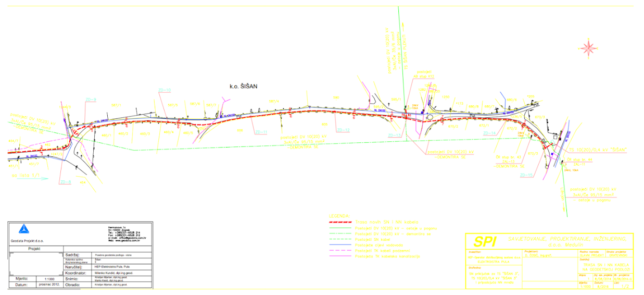Click the roundabout symbol on the road
Viewport: 644px width, 295px height.
pos(430,117)
